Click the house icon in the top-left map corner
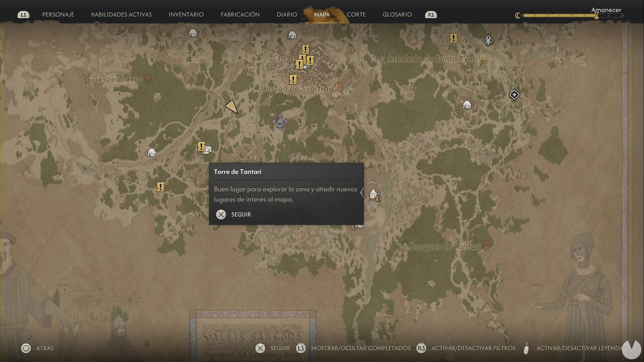The width and height of the screenshot is (644, 362). [x=192, y=33]
